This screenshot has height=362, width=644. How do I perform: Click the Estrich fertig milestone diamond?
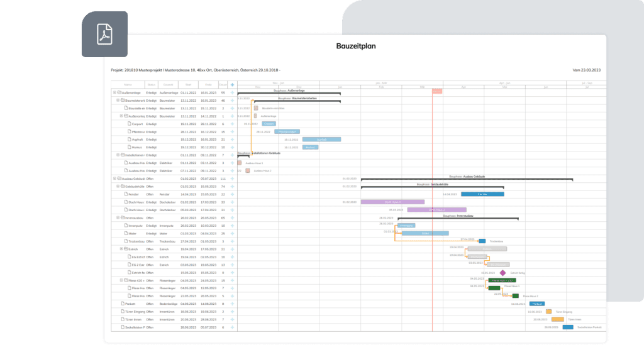tap(503, 273)
